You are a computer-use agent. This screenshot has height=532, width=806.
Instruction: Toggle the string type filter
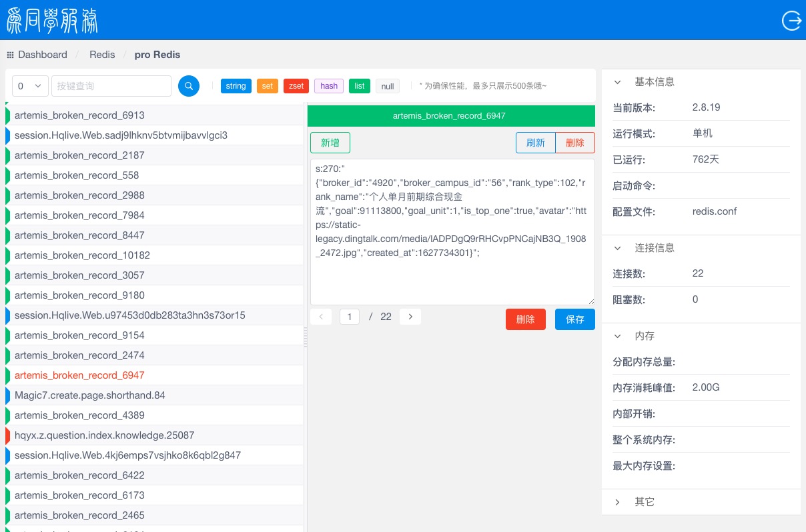236,85
